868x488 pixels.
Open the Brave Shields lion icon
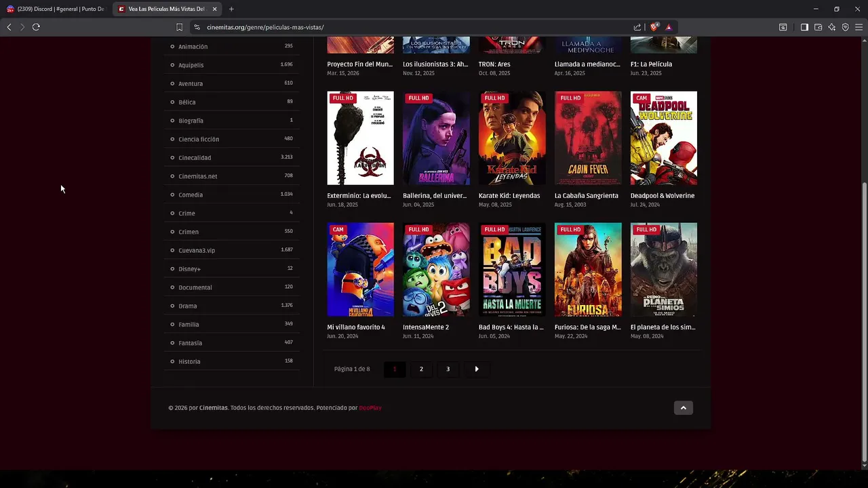[x=654, y=27]
